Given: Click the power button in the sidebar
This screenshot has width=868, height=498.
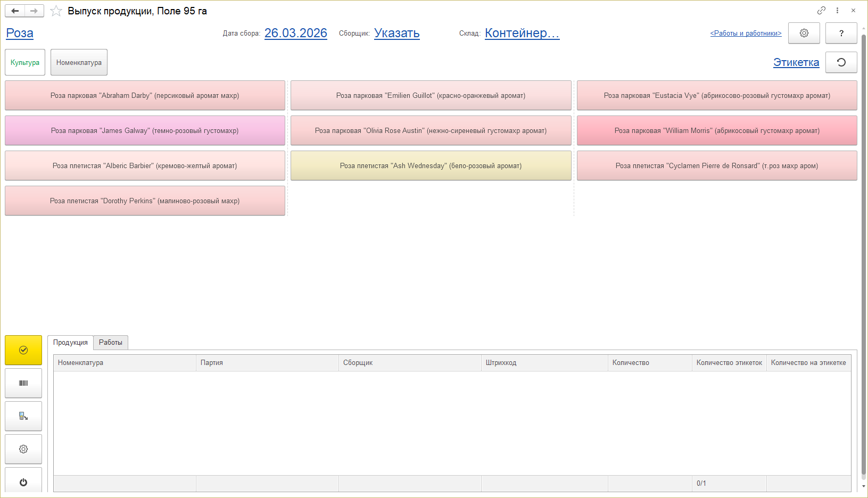Looking at the screenshot, I should (x=23, y=480).
